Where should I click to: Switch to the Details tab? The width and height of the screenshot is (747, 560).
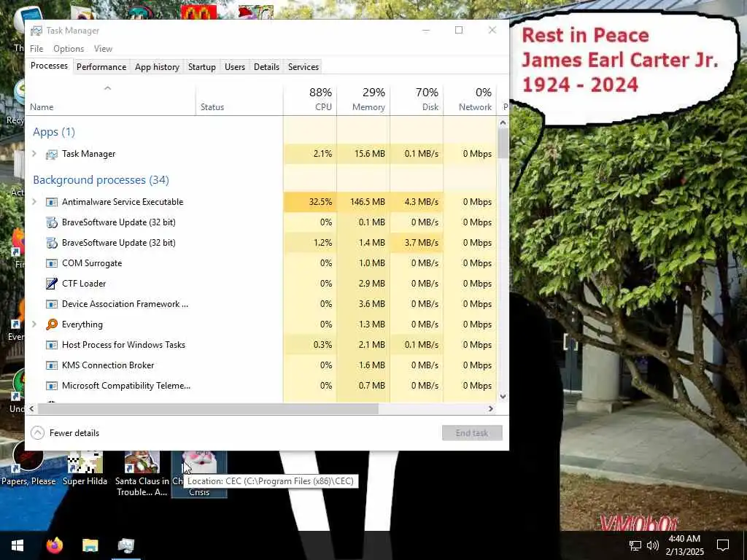click(266, 67)
